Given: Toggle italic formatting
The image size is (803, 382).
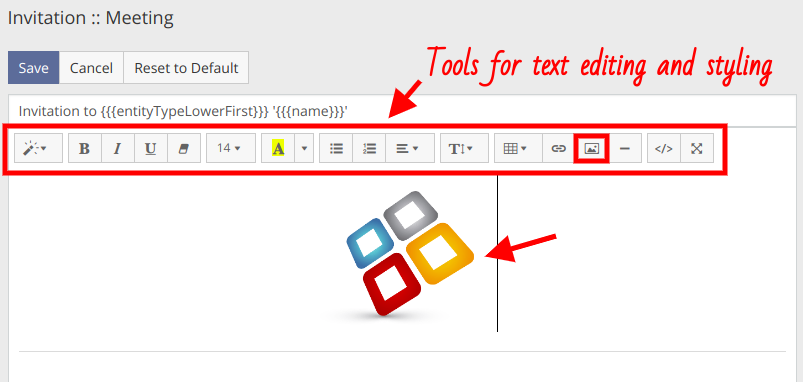Looking at the screenshot, I should tap(118, 148).
